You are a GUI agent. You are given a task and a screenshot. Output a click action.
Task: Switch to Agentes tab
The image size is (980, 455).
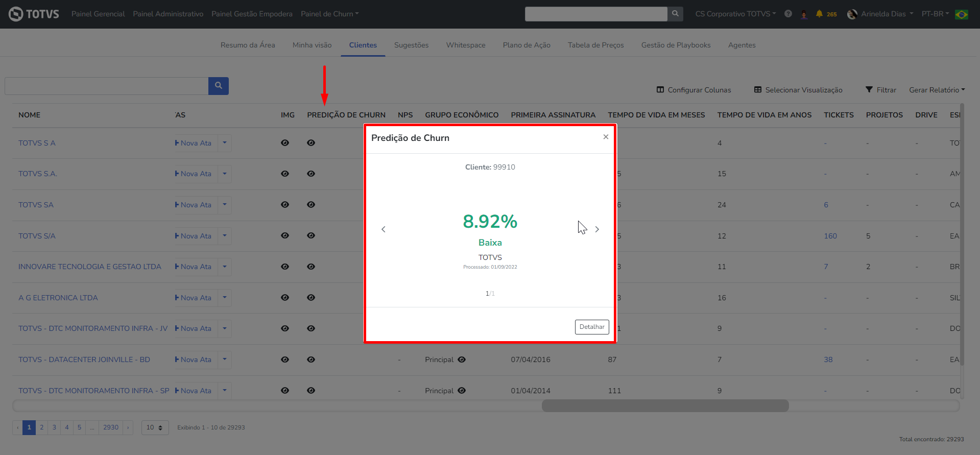742,45
